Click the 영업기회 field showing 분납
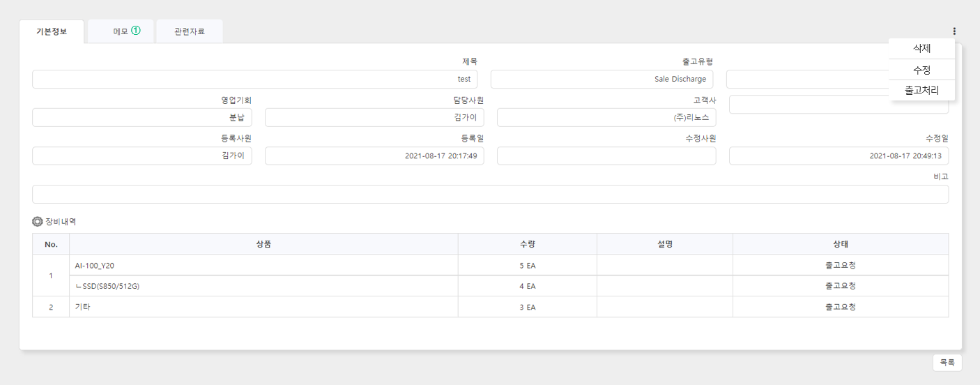Screen dimensions: 980x385 pos(142,117)
